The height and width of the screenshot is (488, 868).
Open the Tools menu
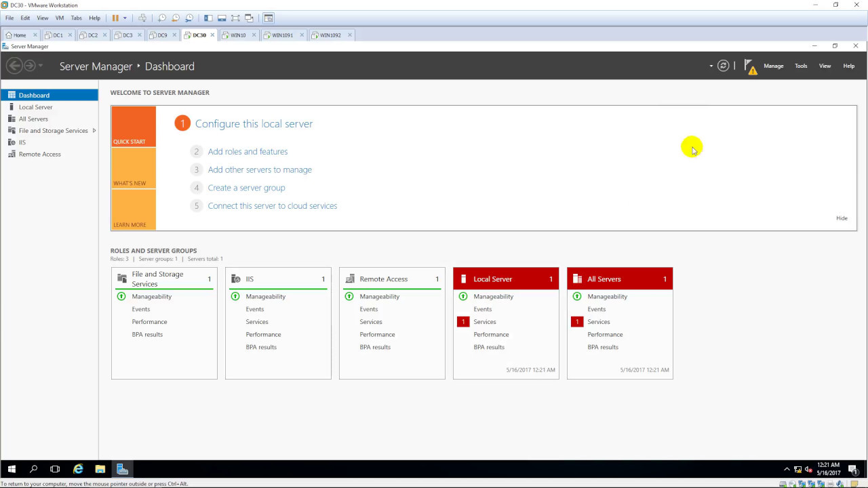coord(801,66)
